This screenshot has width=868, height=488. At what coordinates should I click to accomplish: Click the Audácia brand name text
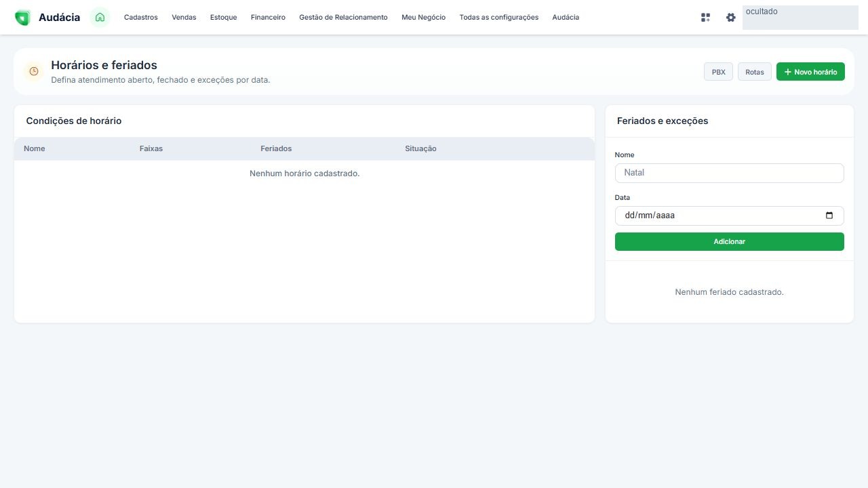pyautogui.click(x=59, y=18)
